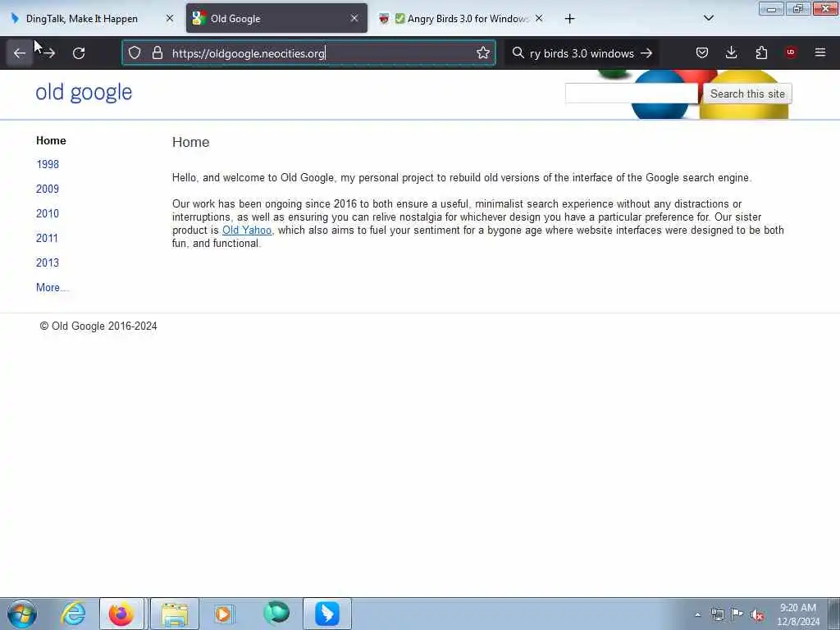Click the magnifier icon in the search box
The image size is (840, 630).
pyautogui.click(x=518, y=53)
